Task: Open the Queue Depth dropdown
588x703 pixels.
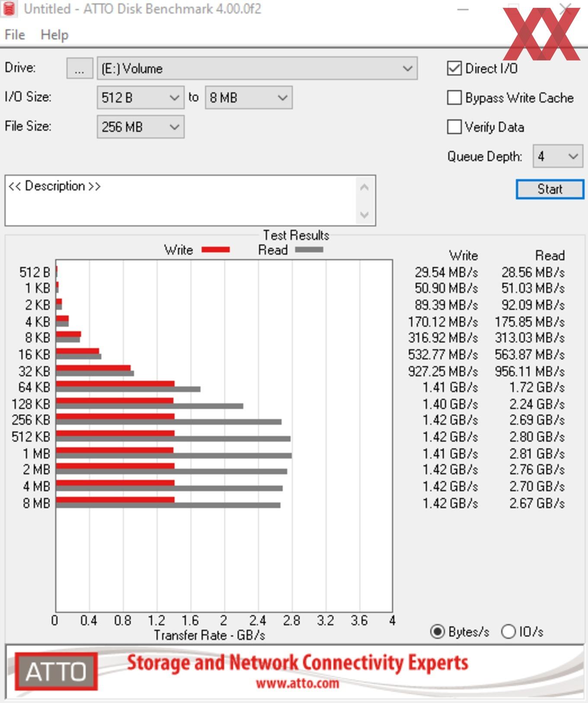Action: pyautogui.click(x=558, y=156)
